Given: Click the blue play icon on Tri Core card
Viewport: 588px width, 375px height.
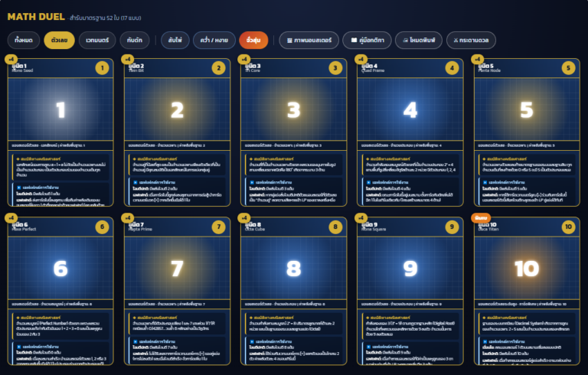Looking at the screenshot, I should (252, 183).
